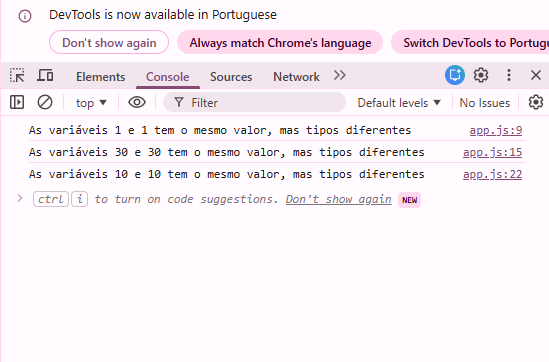This screenshot has width=549, height=362.
Task: Click the funnel icon in the Filter box
Action: [179, 102]
